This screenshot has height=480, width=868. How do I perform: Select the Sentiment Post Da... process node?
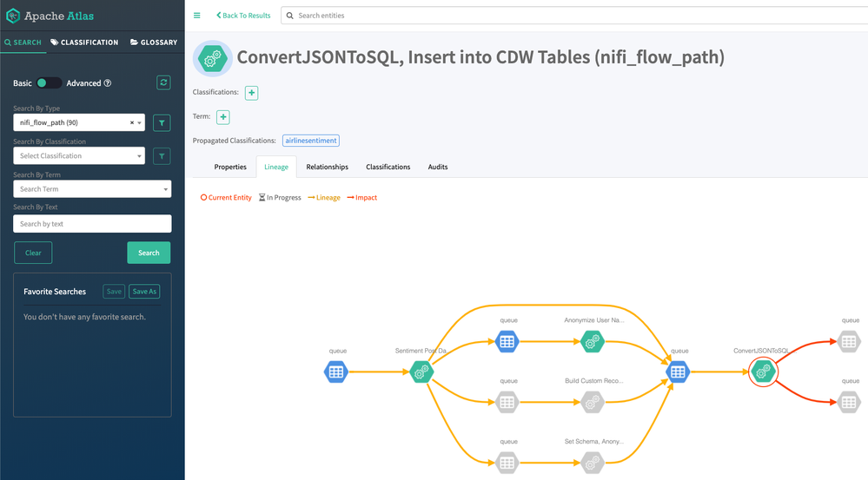pos(421,372)
